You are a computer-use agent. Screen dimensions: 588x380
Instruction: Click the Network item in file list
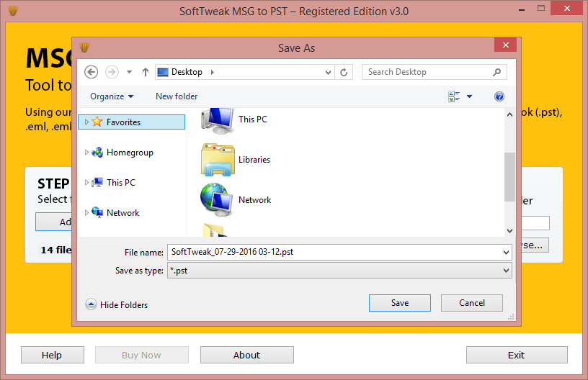pyautogui.click(x=236, y=200)
